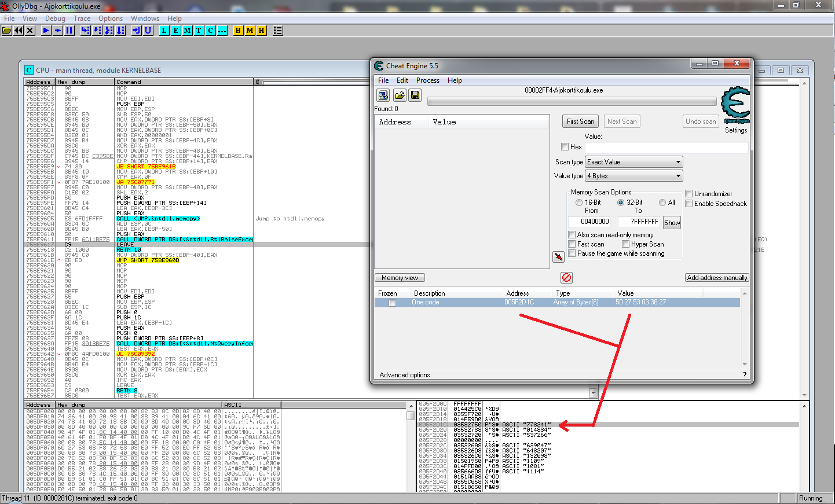Pause execution with OllyDbg pause icon
The width and height of the screenshot is (835, 504).
pyautogui.click(x=69, y=31)
